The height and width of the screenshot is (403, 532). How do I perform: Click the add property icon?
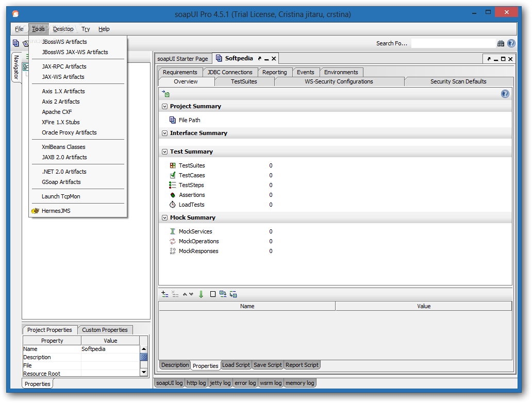tap(165, 294)
